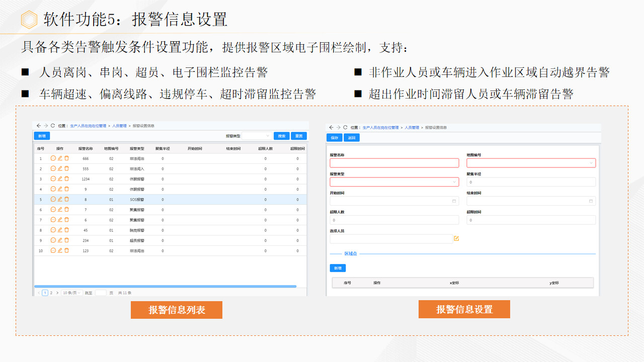This screenshot has height=362, width=644.
Task: Edit the SOS报警 row
Action: pyautogui.click(x=60, y=199)
